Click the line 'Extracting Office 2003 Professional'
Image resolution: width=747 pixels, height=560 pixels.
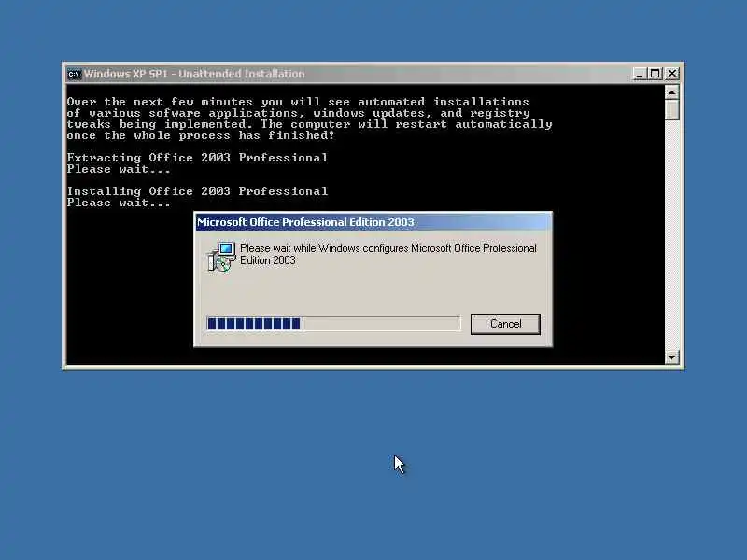(197, 158)
